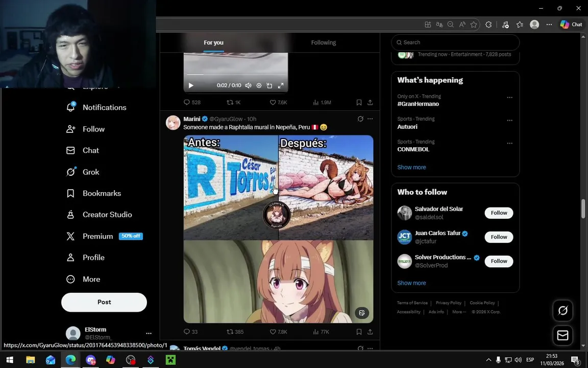Screen dimensions: 588x368
Task: Click edit image icon on Raphtalia image
Action: 362,313
